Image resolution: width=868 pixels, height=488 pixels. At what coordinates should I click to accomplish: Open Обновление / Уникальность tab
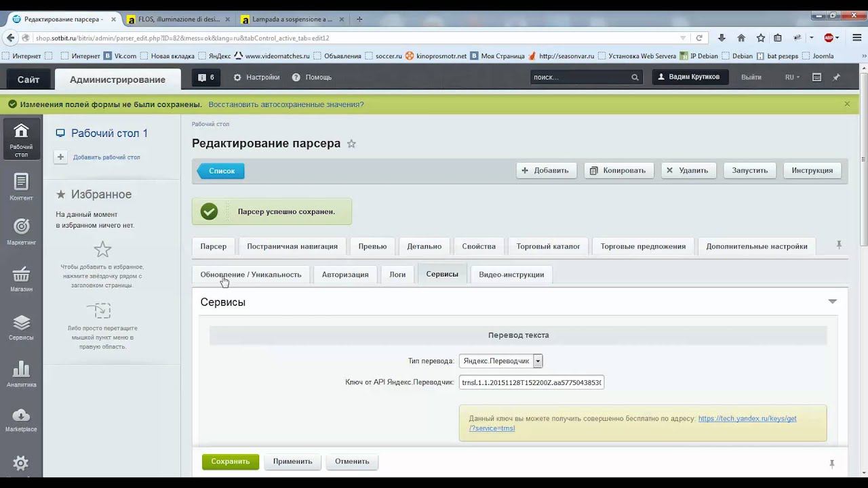(x=251, y=274)
